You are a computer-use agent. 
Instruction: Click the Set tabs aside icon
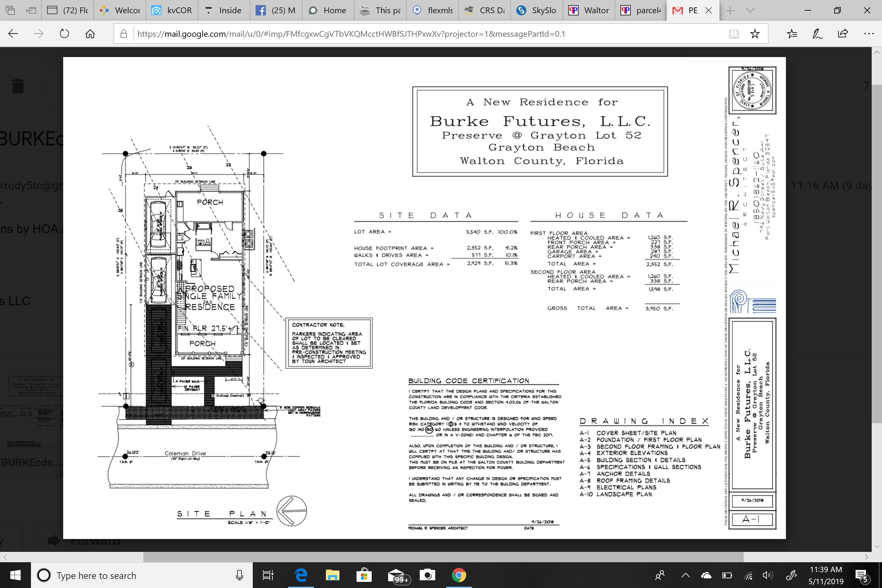click(x=32, y=11)
